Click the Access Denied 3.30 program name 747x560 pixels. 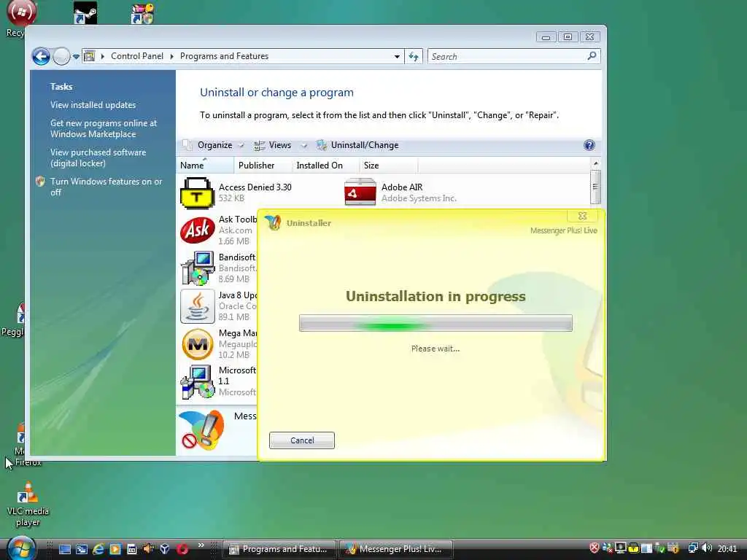point(255,187)
